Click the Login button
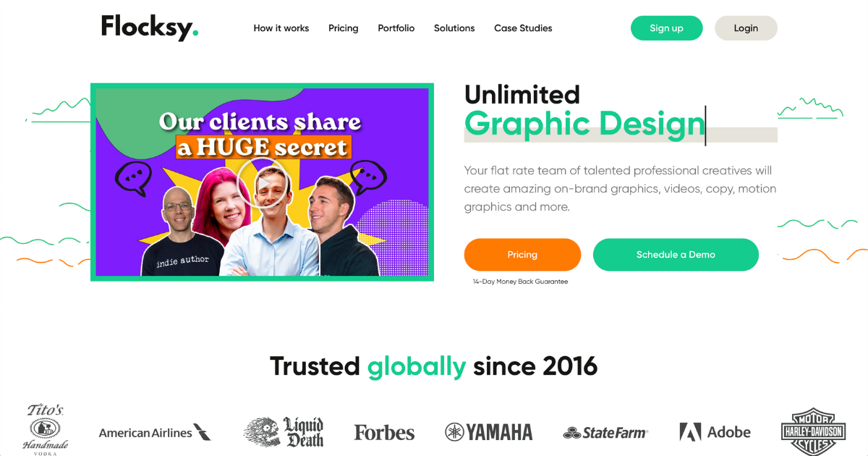This screenshot has width=868, height=456. [746, 28]
